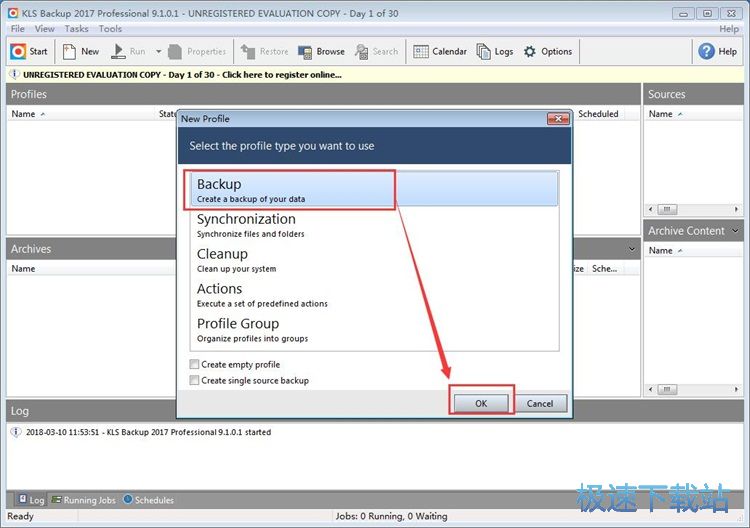Open the Help menu at right
Image resolution: width=750 pixels, height=528 pixels.
point(729,29)
